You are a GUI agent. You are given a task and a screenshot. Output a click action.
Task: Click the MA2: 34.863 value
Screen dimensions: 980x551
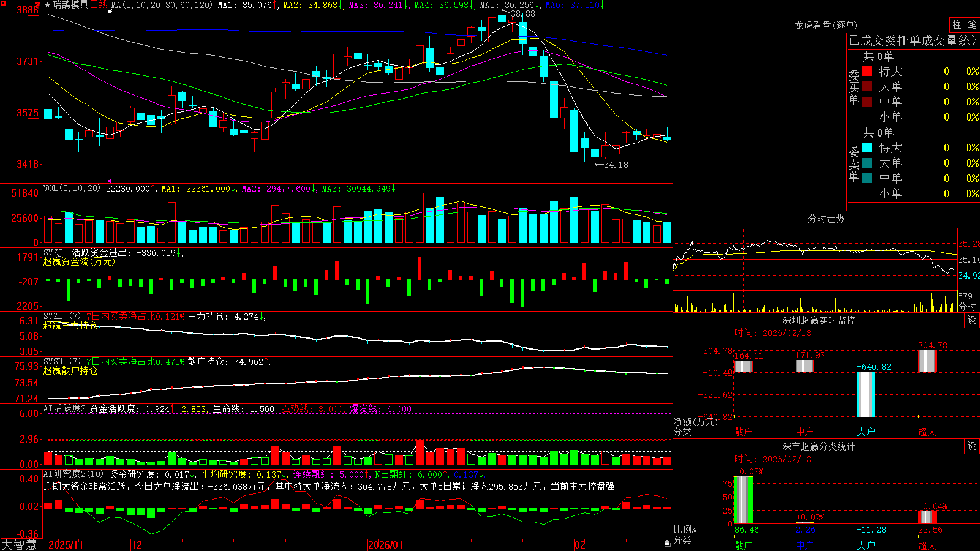(311, 5)
